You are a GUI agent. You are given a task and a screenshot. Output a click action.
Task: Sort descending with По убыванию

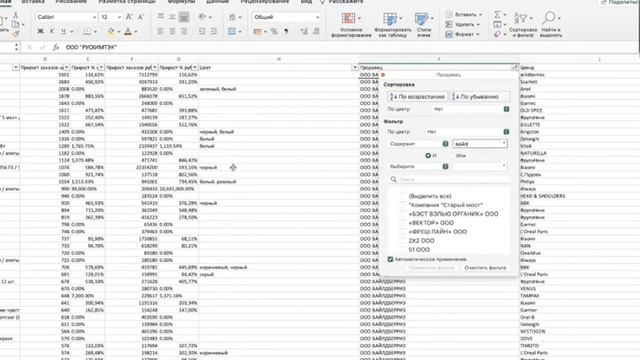coord(479,97)
